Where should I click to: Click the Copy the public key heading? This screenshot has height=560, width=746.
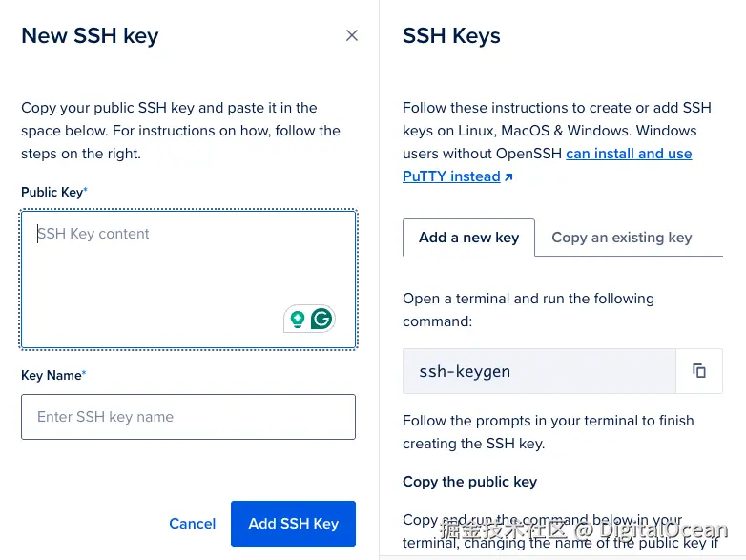[469, 482]
